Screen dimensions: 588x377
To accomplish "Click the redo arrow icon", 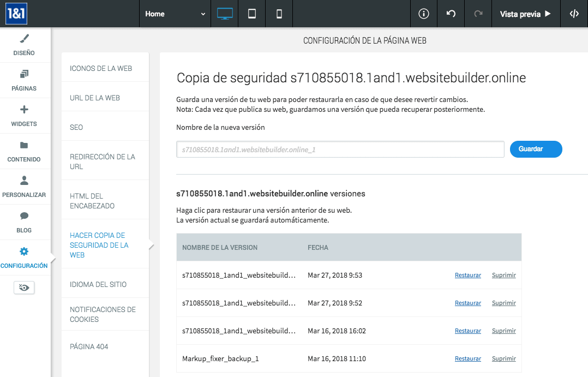I will point(478,14).
